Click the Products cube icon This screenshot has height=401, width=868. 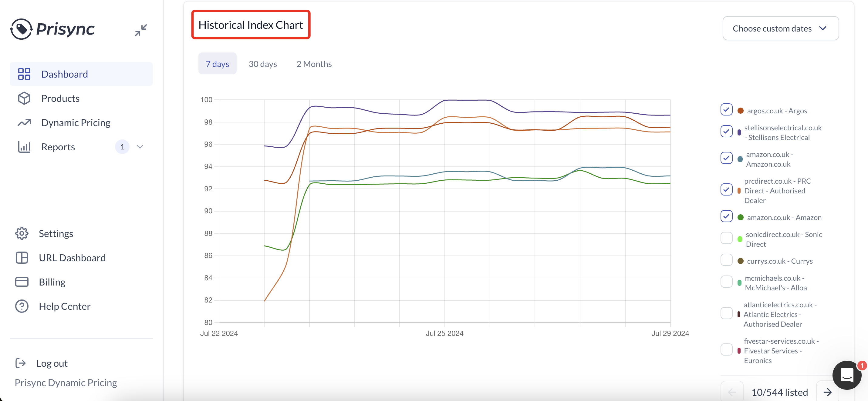pyautogui.click(x=24, y=98)
